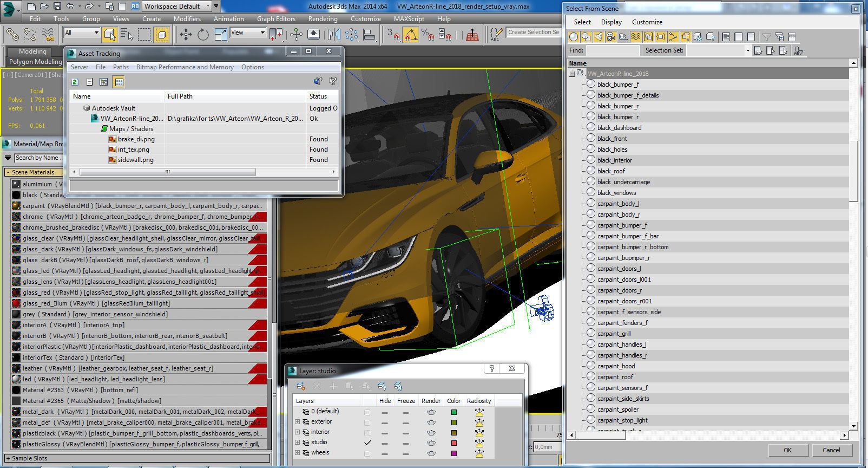
Task: Open the Selection Set dropdown
Action: [747, 50]
